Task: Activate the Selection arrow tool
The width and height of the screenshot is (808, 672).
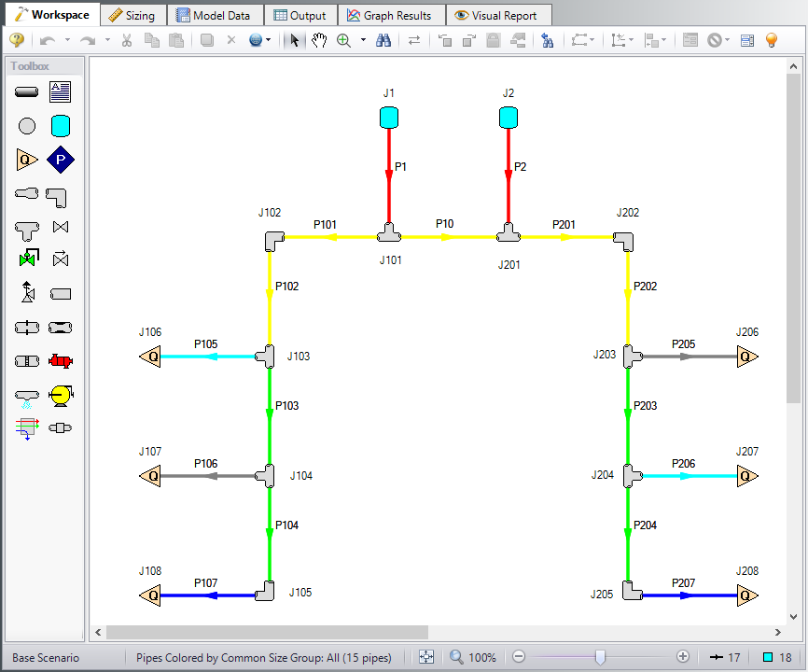Action: [x=293, y=40]
